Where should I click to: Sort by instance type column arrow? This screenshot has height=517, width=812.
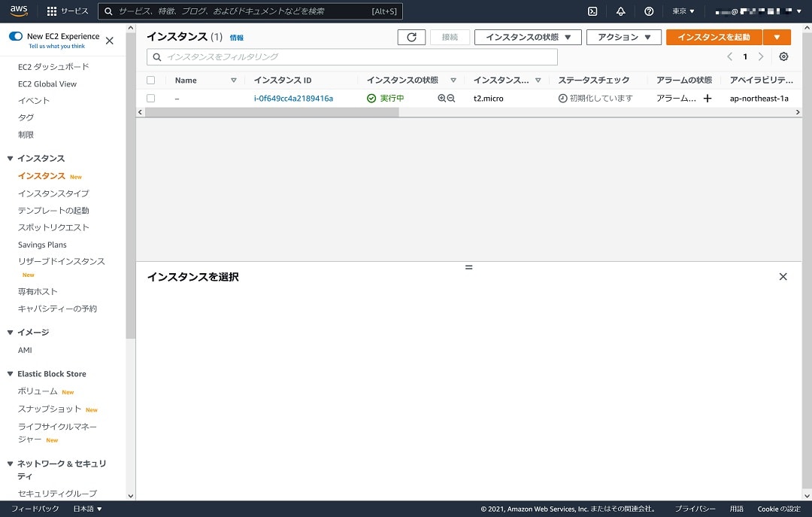point(538,80)
